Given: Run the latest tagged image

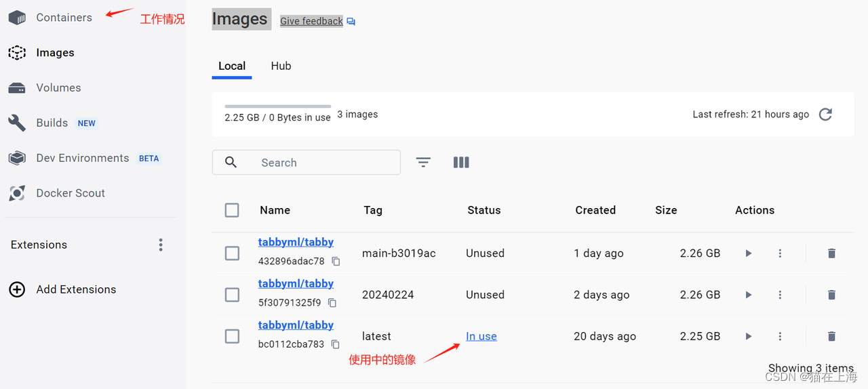Looking at the screenshot, I should coord(749,336).
